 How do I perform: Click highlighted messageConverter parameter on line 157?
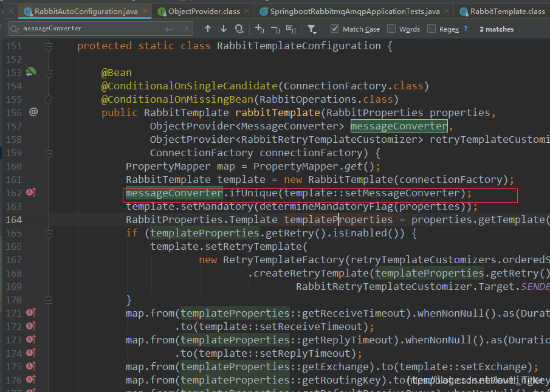(x=399, y=126)
